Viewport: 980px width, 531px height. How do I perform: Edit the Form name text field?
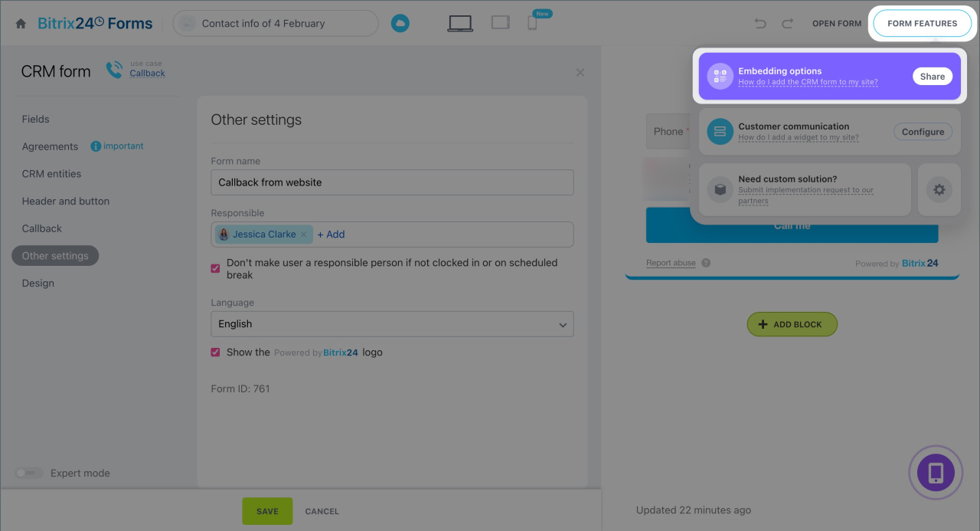(x=392, y=182)
